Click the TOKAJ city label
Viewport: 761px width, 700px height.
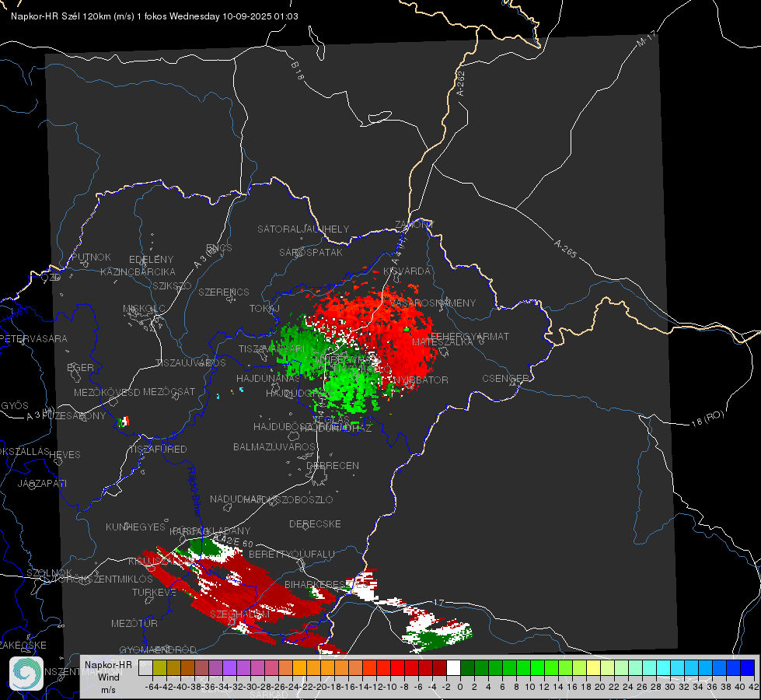coord(264,309)
